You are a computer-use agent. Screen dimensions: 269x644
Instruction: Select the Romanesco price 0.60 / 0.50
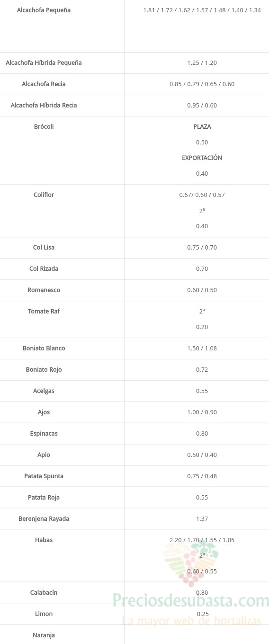click(x=202, y=290)
